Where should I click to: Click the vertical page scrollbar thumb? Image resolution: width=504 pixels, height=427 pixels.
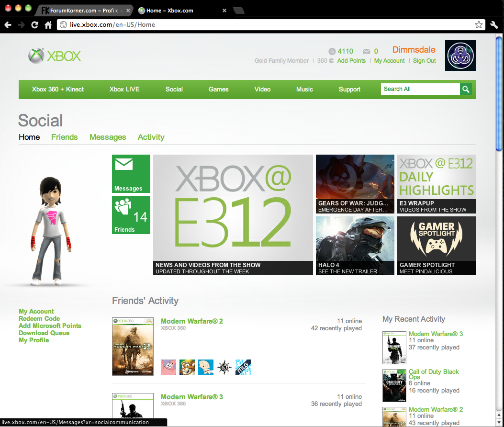click(x=499, y=93)
